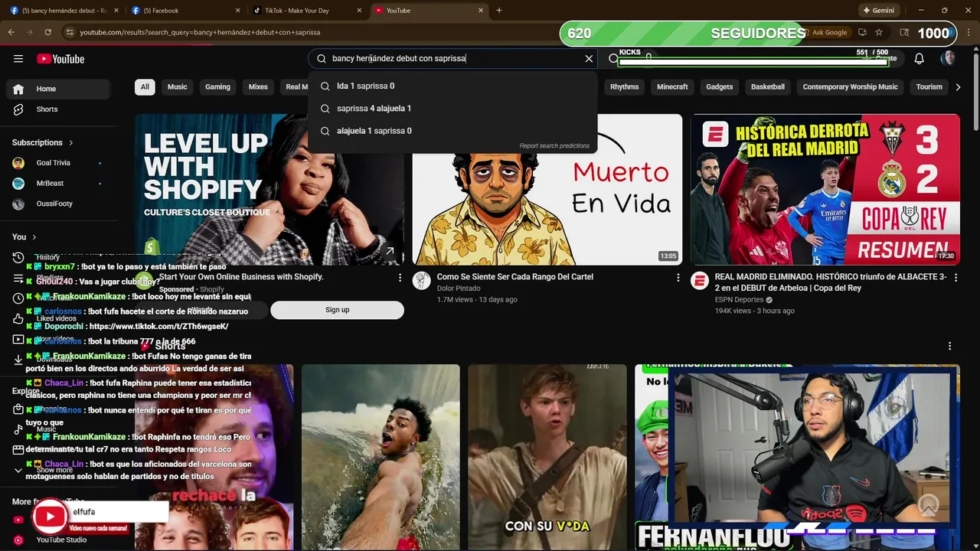
Task: Go back in browser history
Action: [x=11, y=32]
